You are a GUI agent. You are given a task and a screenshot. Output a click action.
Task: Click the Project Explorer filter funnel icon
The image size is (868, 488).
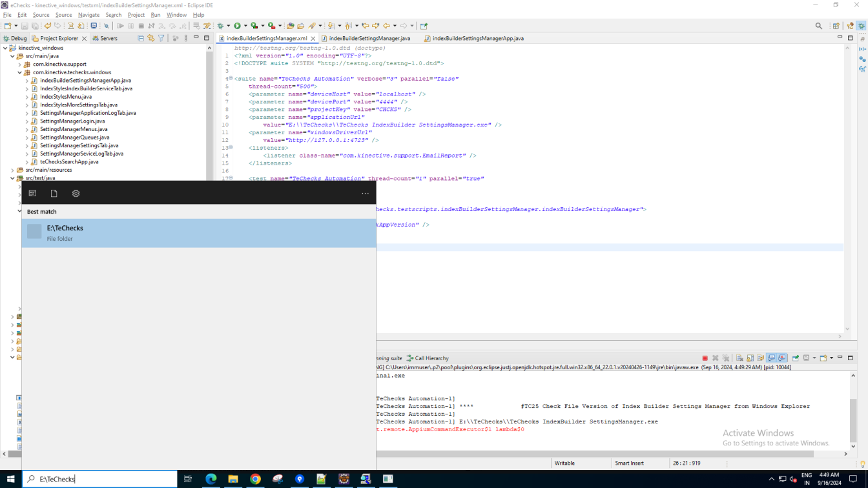161,39
